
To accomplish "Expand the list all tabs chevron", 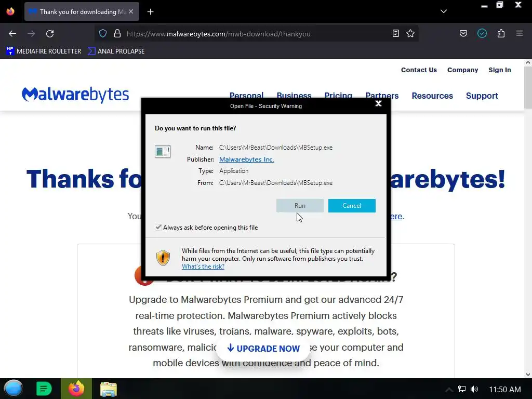I will (x=444, y=11).
